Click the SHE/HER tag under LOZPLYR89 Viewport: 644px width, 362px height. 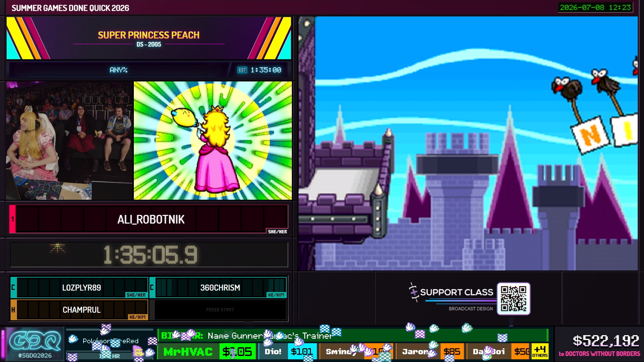click(136, 295)
